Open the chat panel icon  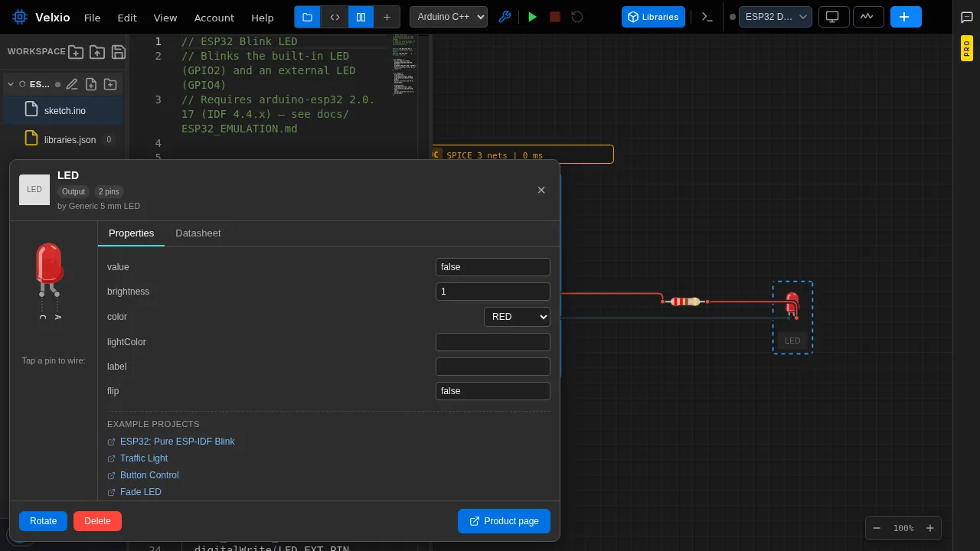(x=966, y=18)
